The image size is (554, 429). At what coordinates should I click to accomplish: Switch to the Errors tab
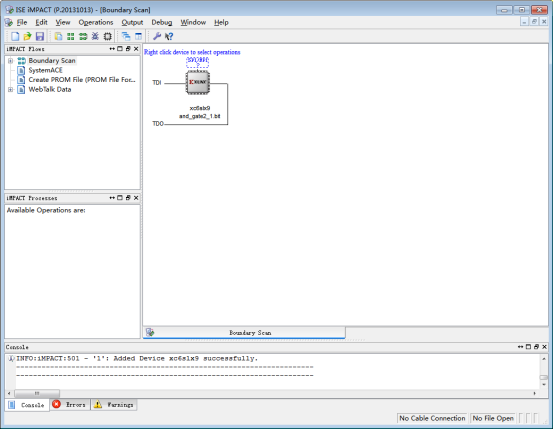click(x=70, y=405)
